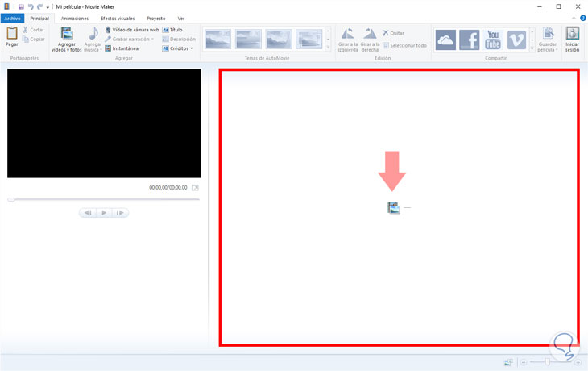Click the Descripción button
The height and width of the screenshot is (371, 588).
pyautogui.click(x=179, y=39)
